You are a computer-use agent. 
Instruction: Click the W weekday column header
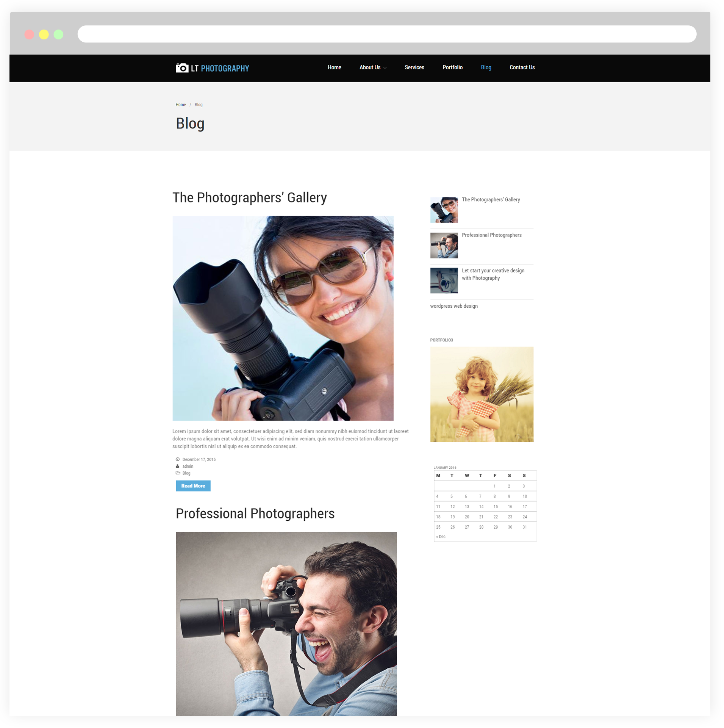point(467,475)
